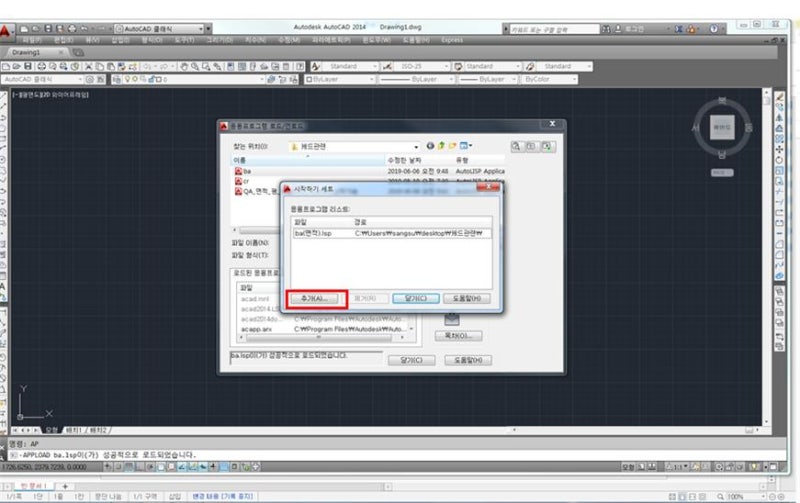Switch to the 배치1 layout tab

coord(73,431)
